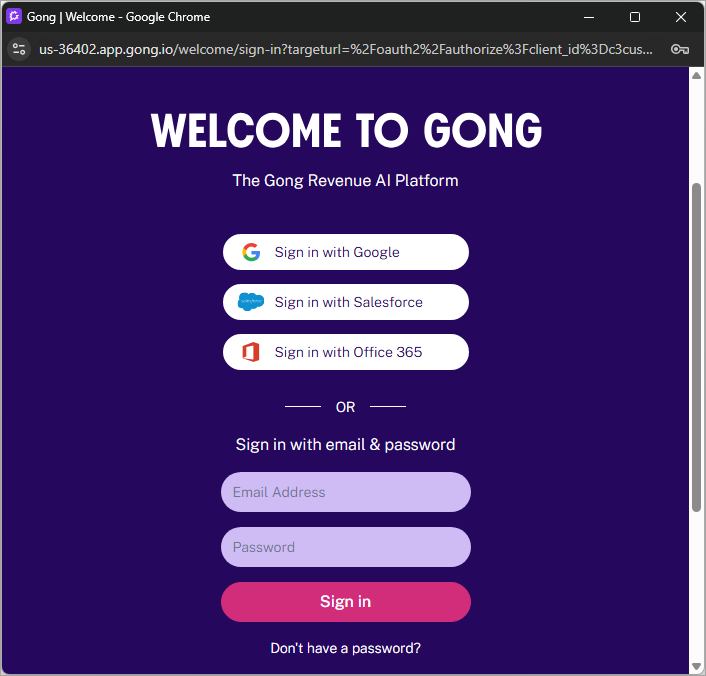Click the Google logo icon

[x=251, y=252]
